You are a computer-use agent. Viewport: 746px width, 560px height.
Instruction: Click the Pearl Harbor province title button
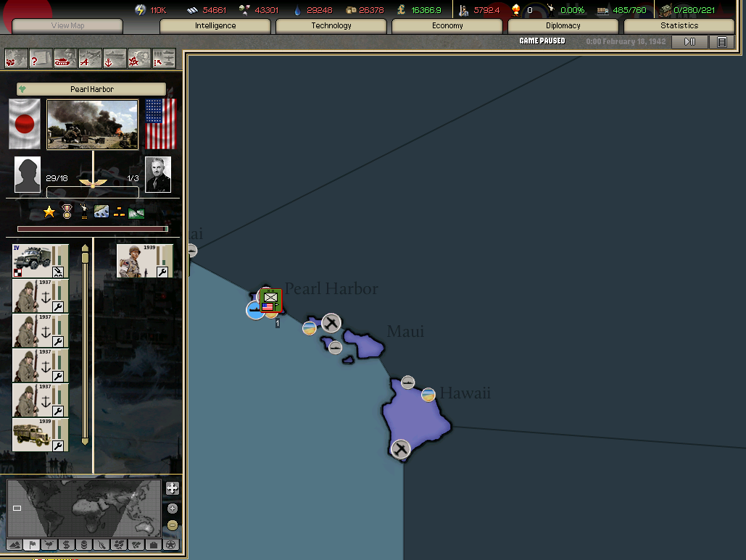(x=91, y=89)
